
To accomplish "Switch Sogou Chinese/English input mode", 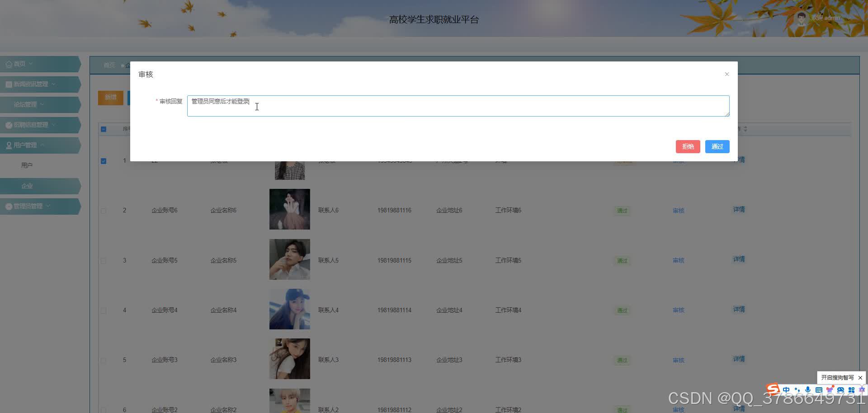I will (786, 390).
